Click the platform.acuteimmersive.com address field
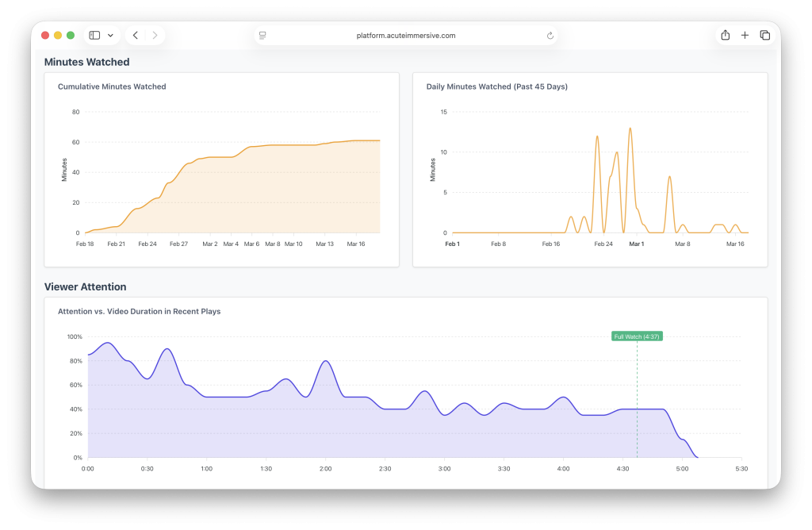The height and width of the screenshot is (530, 812). point(406,36)
